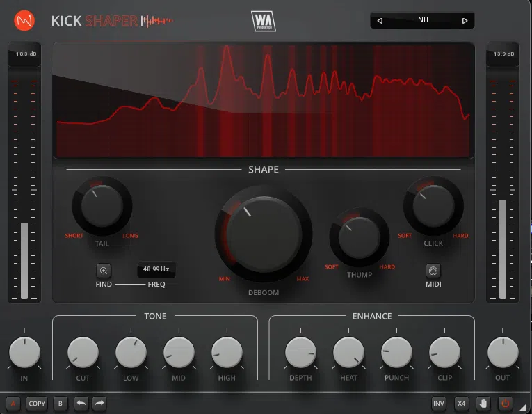The height and width of the screenshot is (414, 532).
Task: Click the KICK SHAPER title text
Action: point(95,21)
